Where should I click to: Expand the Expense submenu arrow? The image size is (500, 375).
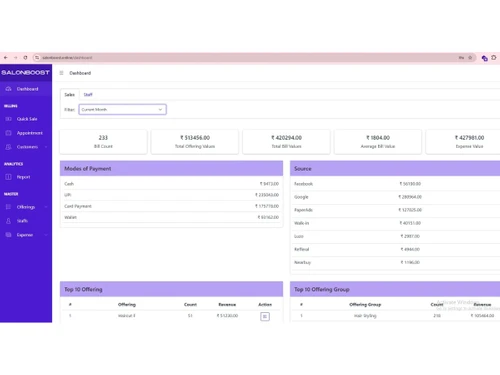click(46, 235)
